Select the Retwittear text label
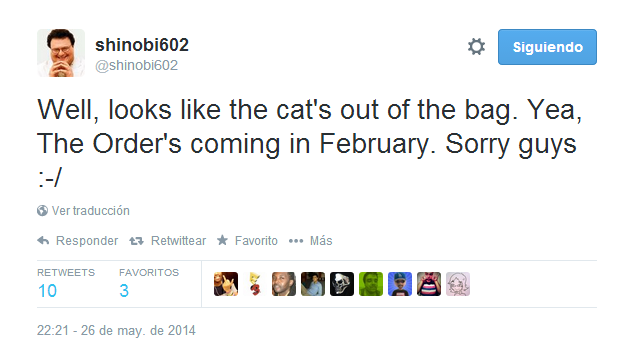The width and height of the screenshot is (629, 360). (x=178, y=240)
